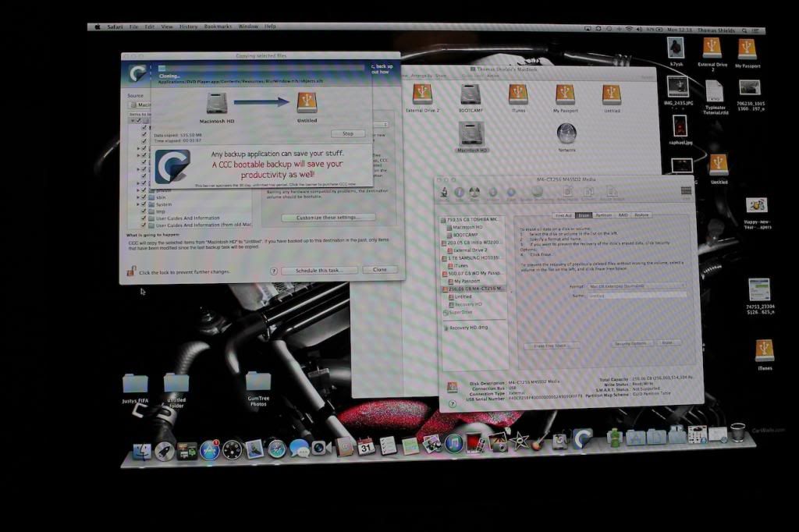Viewport: 799px width, 532px height.
Task: Expand the System folder in items list
Action: [137, 204]
